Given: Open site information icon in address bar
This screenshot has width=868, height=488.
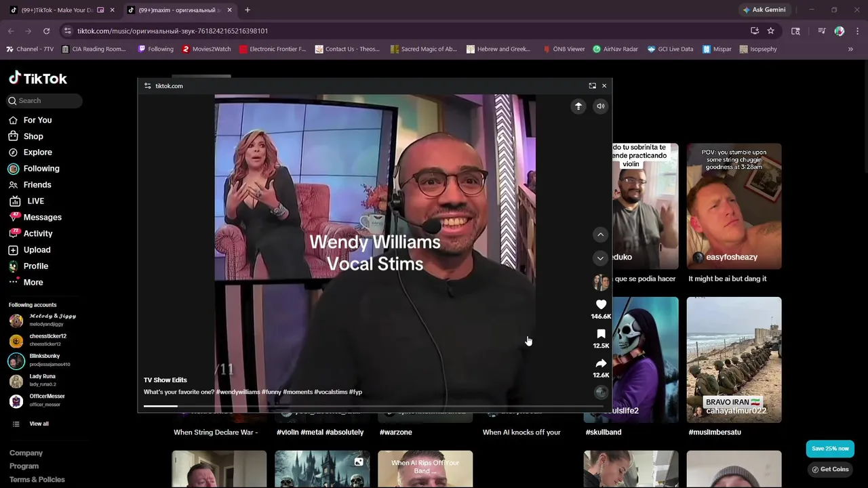Looking at the screenshot, I should 66,31.
